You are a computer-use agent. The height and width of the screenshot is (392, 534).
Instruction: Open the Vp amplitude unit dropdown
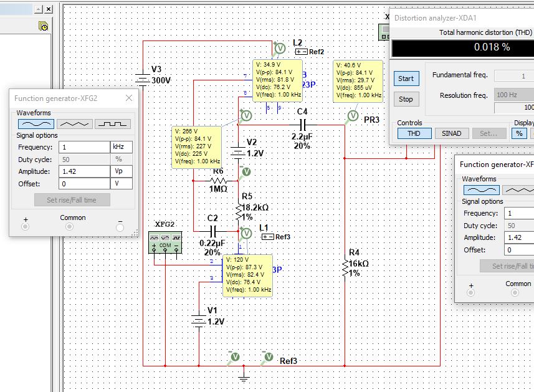pos(121,171)
